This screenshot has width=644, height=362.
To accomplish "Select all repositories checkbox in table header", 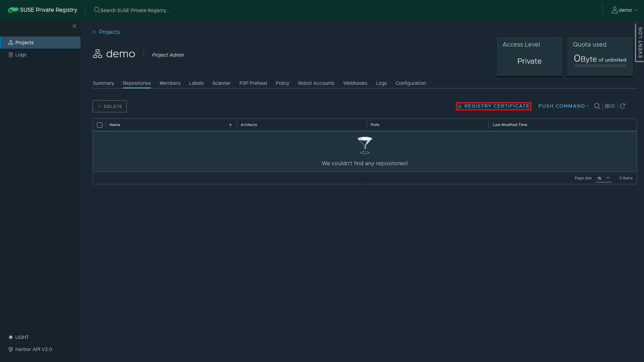I will click(100, 125).
